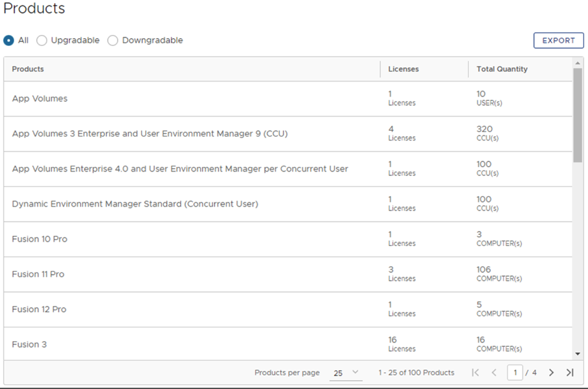Viewport: 588px width, 389px height.
Task: Open the App Volumes product row
Action: [40, 99]
